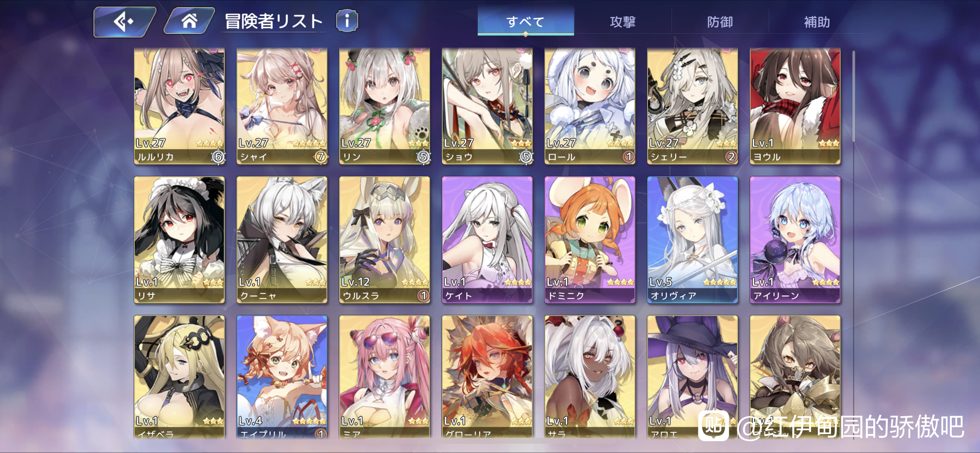Image resolution: width=980 pixels, height=453 pixels.
Task: Switch to the すべて tab
Action: pyautogui.click(x=526, y=22)
